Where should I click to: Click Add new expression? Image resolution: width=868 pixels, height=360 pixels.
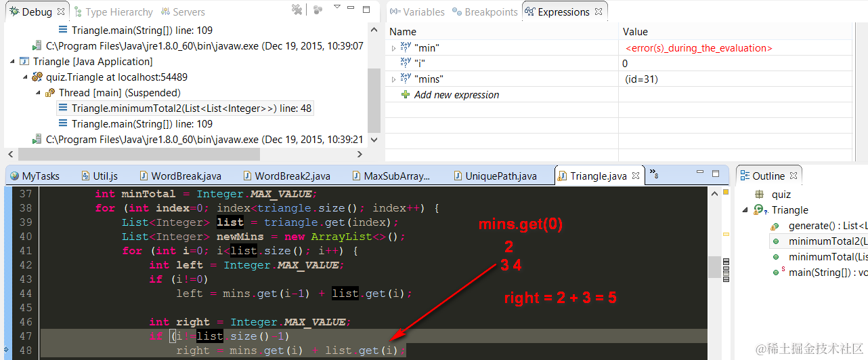[456, 95]
